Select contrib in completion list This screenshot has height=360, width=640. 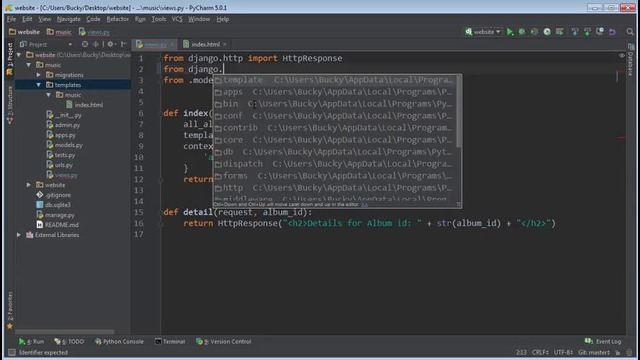(x=334, y=128)
